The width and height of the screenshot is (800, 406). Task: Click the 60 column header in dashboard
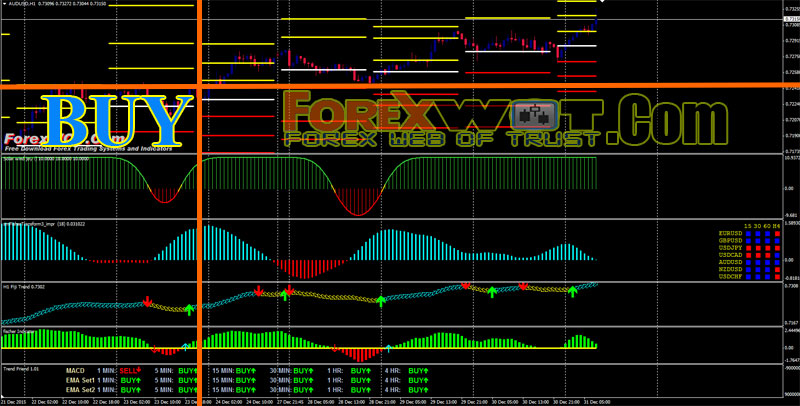[x=767, y=226]
